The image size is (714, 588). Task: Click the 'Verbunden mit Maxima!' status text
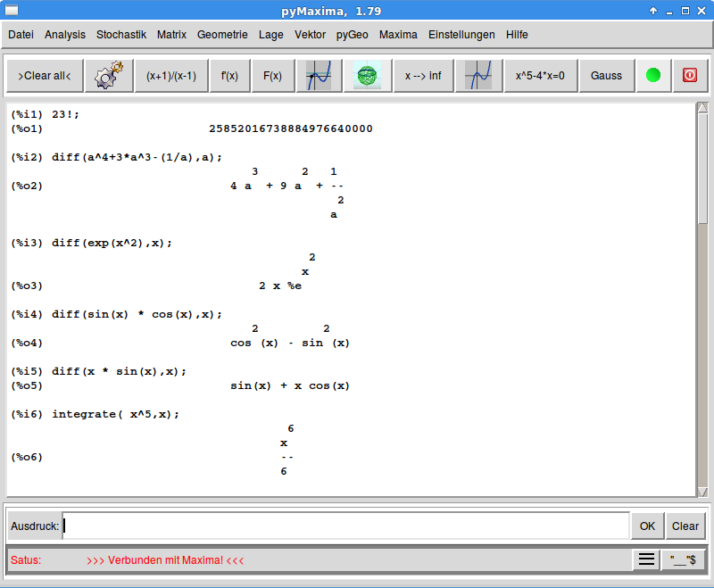165,559
